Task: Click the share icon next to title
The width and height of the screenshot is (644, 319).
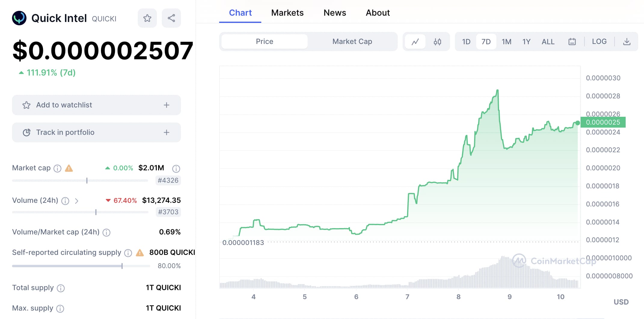Action: [171, 18]
